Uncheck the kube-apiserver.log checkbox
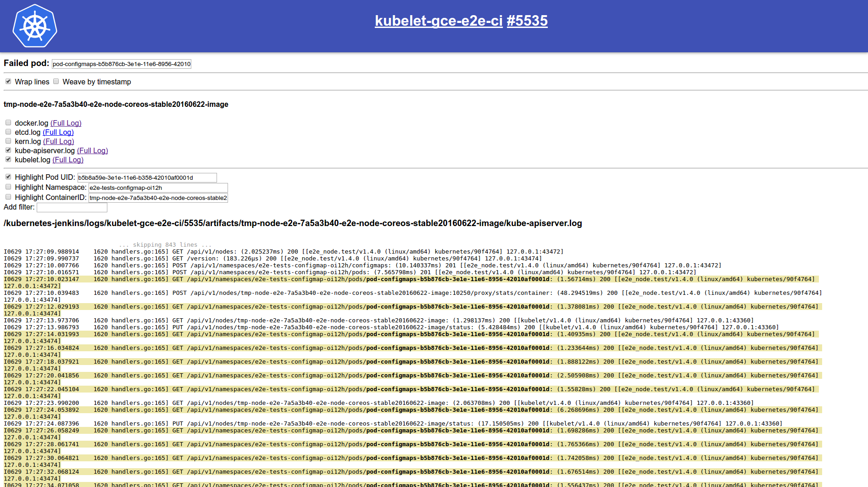This screenshot has width=868, height=487. click(8, 150)
